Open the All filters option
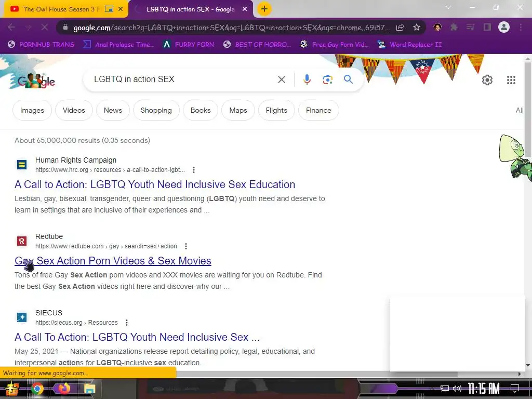The image size is (532, 399). (x=519, y=110)
